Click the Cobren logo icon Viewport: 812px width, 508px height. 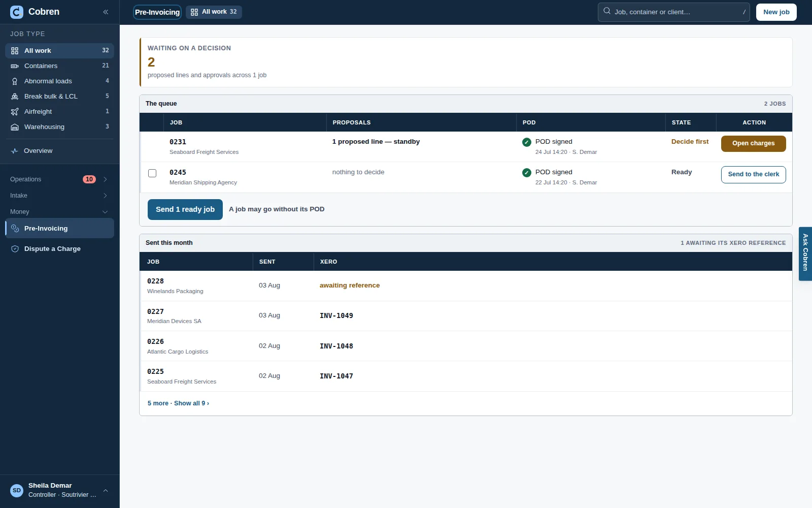tap(17, 12)
